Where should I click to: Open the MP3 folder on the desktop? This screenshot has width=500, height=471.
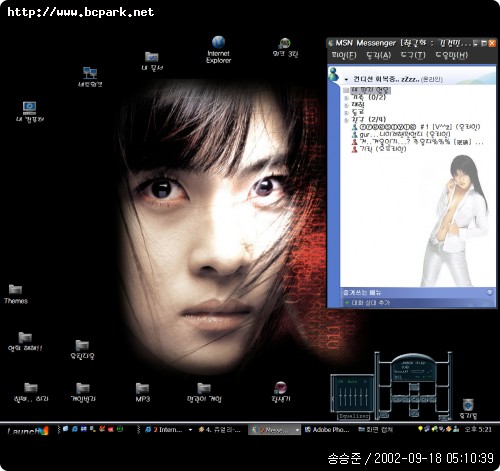coord(143,392)
